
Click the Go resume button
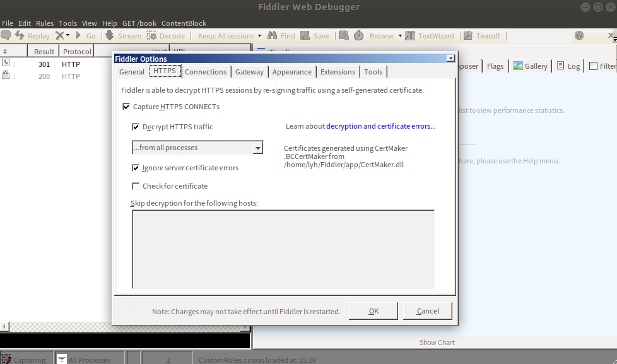[x=86, y=36]
